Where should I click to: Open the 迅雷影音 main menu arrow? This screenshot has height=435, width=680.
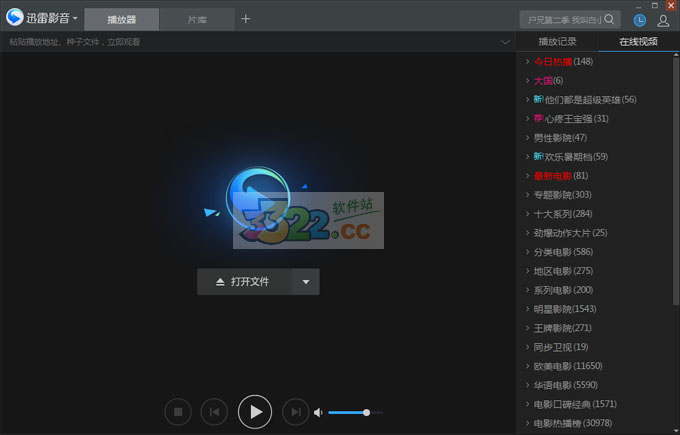[75, 18]
